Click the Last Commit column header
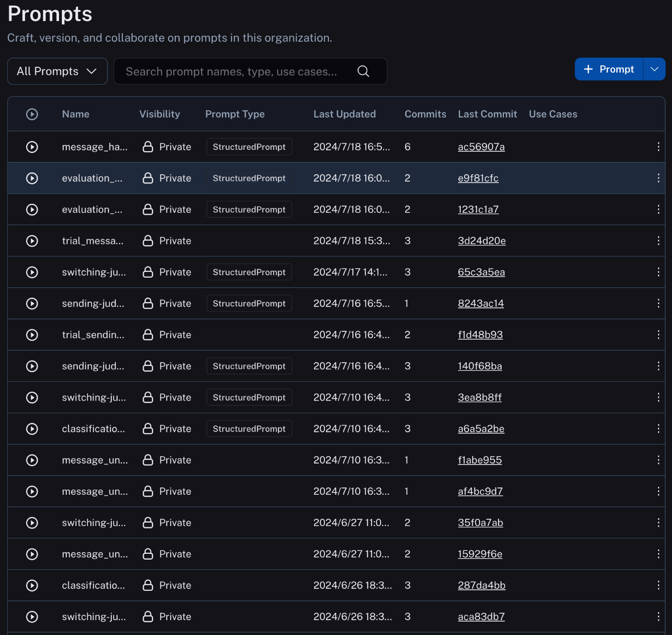The image size is (672, 635). point(488,114)
